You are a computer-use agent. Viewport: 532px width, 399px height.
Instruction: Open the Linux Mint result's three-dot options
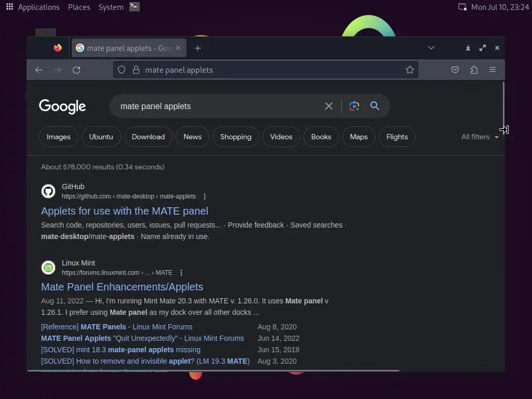click(x=181, y=273)
